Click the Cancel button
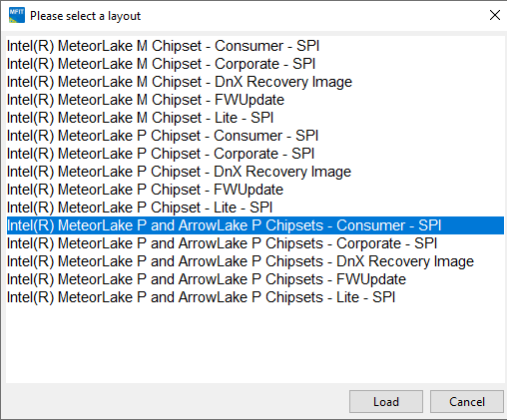Viewport: 507px width, 420px height. pyautogui.click(x=467, y=402)
